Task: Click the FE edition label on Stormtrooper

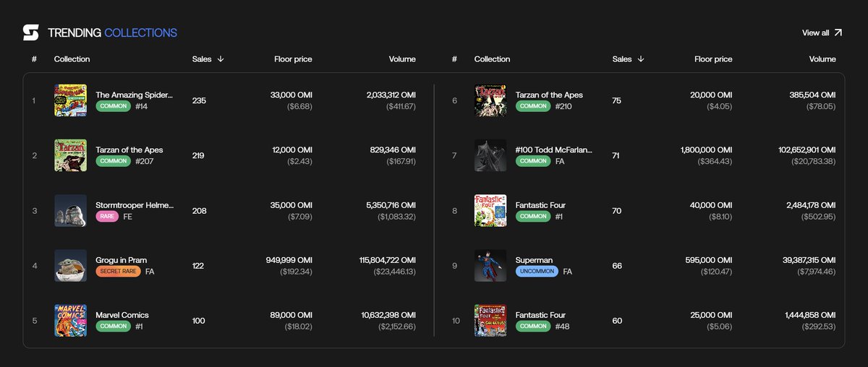Action: click(x=128, y=217)
